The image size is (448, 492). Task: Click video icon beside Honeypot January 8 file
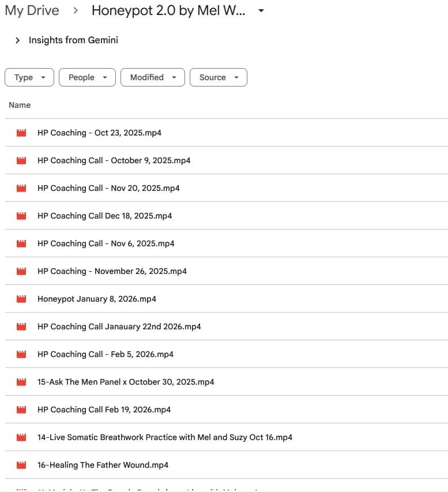pyautogui.click(x=21, y=299)
